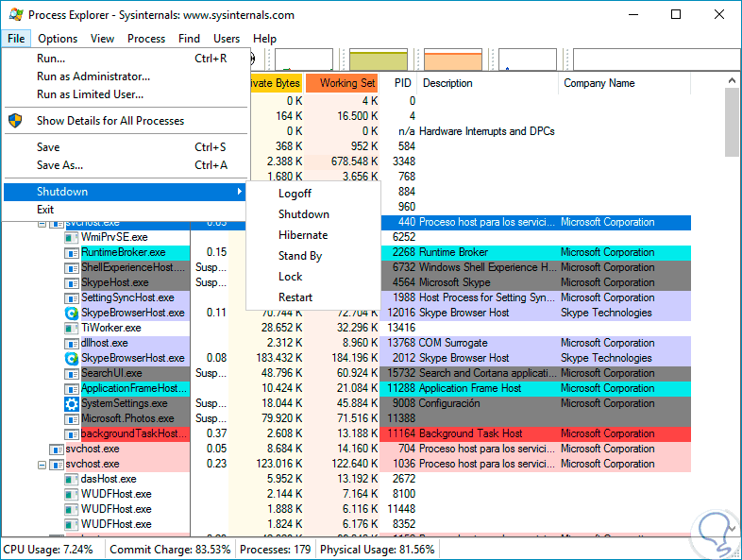Select Hibernate in the Shutdown submenu
Screen dimensions: 742x560
pos(303,235)
